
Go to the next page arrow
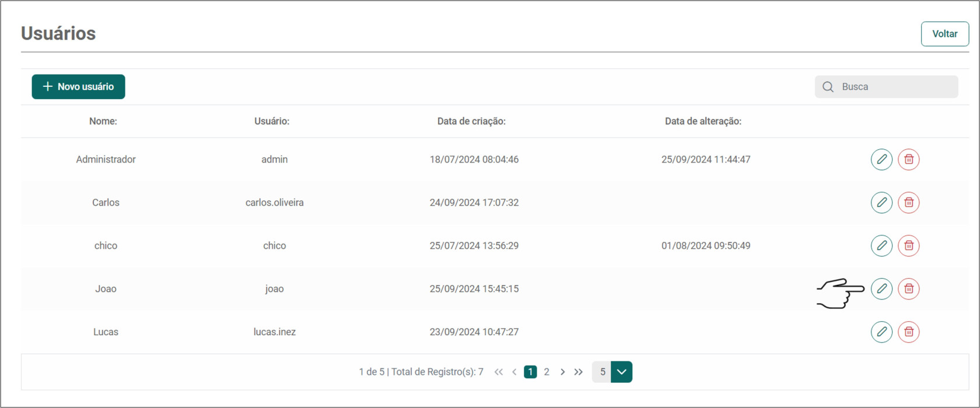[x=562, y=372]
